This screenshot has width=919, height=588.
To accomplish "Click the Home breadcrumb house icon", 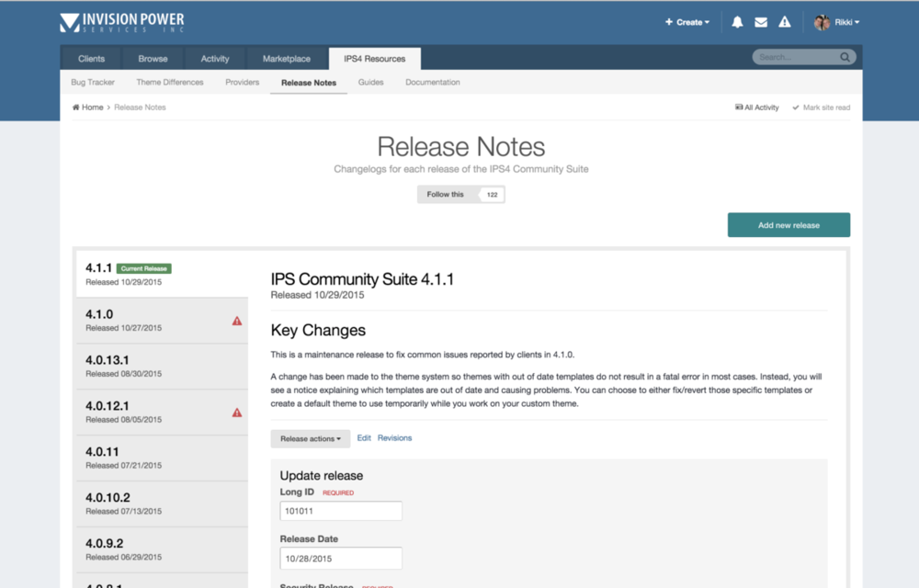I will coord(74,107).
